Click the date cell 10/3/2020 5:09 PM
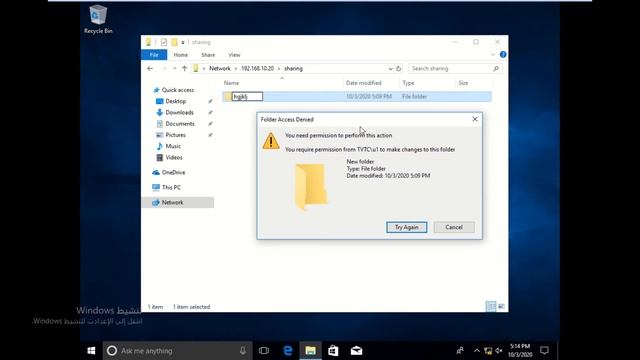This screenshot has height=360, width=640. pyautogui.click(x=369, y=97)
